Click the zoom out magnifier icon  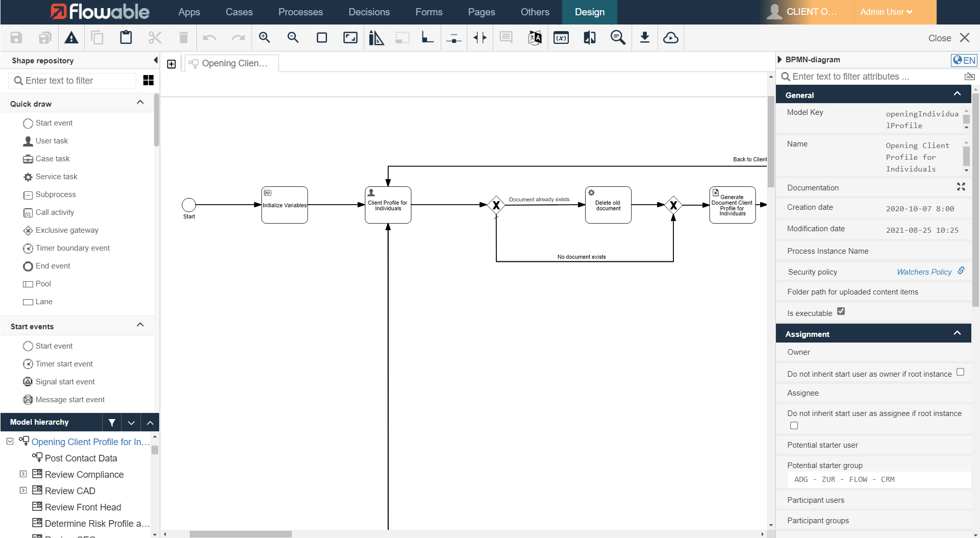point(293,37)
